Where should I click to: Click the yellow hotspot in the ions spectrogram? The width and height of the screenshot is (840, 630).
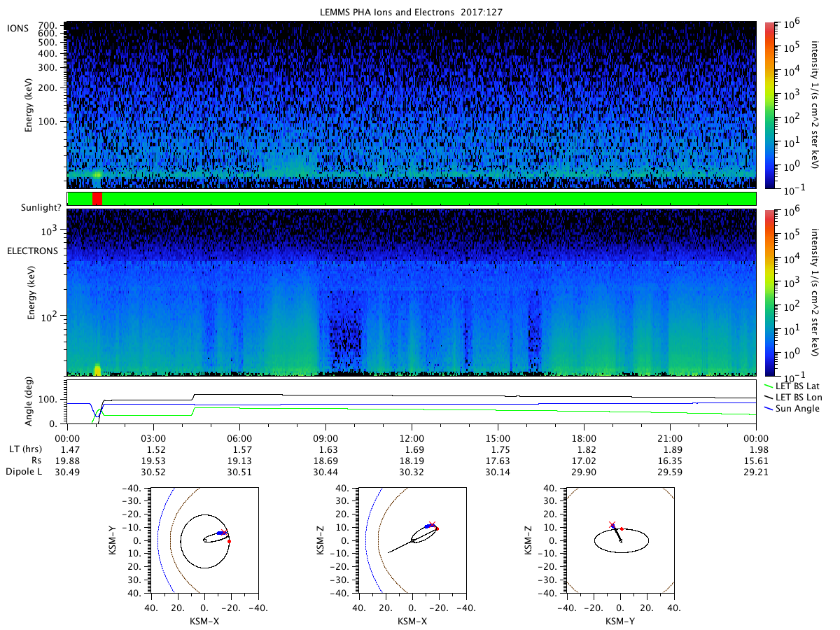coord(97,174)
